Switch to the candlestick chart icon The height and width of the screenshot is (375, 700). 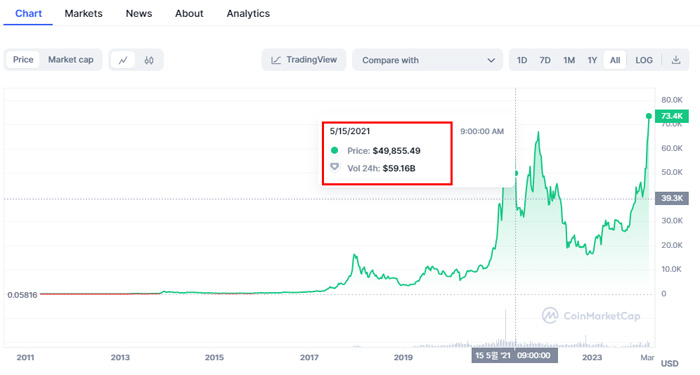149,60
